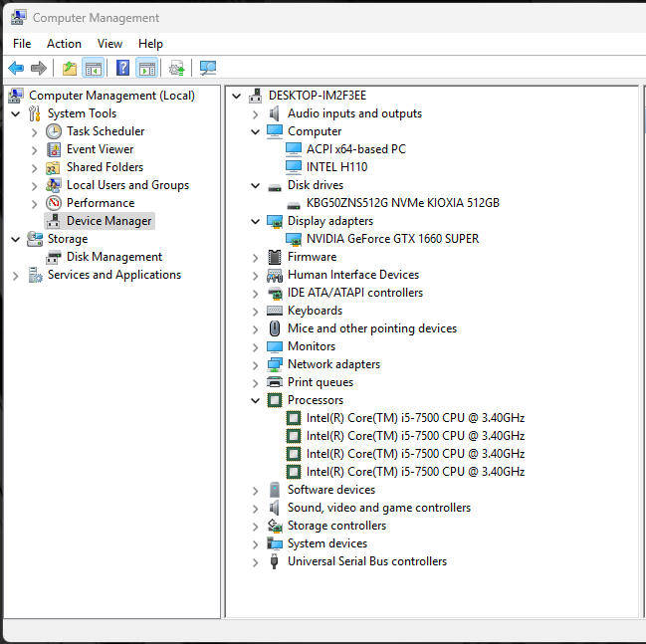The height and width of the screenshot is (644, 646).
Task: Collapse the System Tools node
Action: point(16,113)
